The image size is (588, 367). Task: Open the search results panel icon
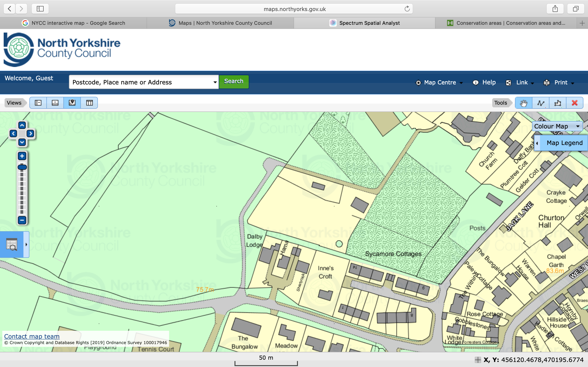12,245
